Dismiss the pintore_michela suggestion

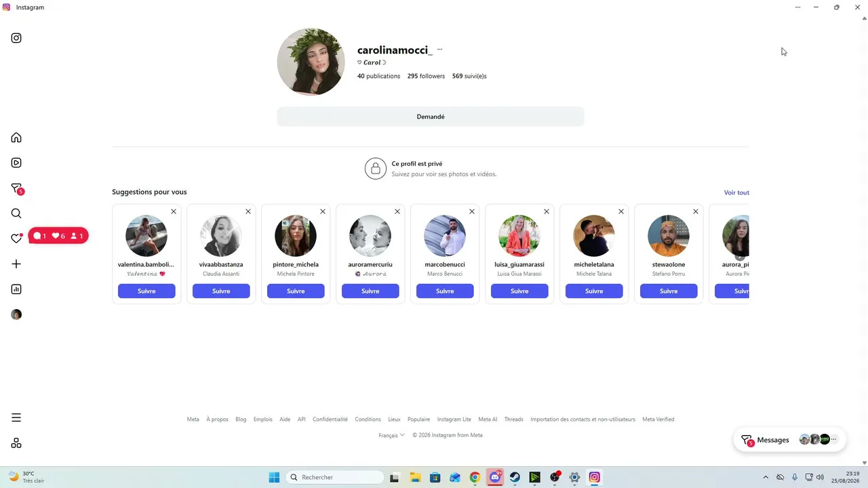[x=323, y=211]
